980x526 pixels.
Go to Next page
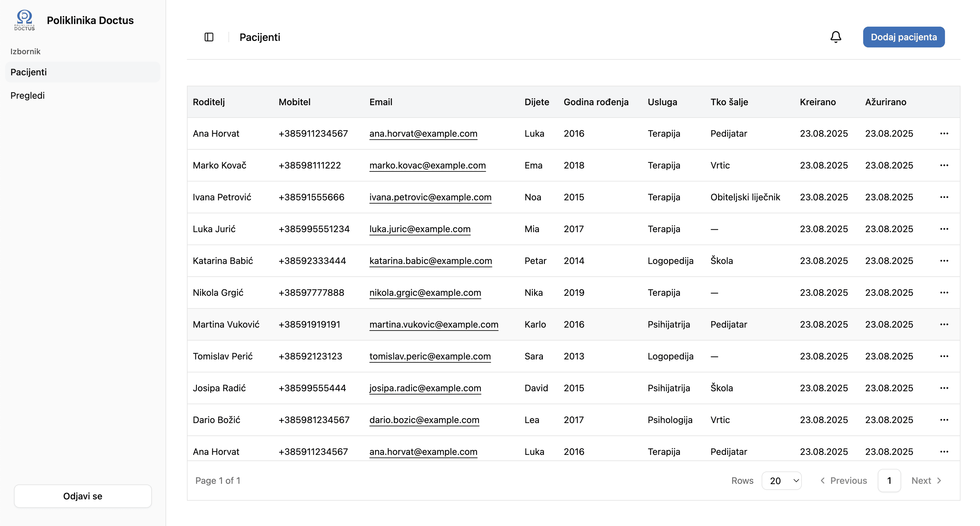pos(926,481)
